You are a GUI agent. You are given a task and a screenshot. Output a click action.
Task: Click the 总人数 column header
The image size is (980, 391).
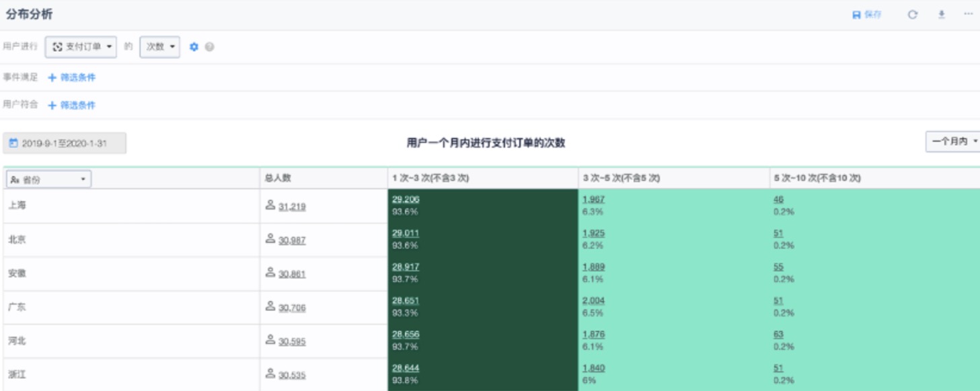coord(278,179)
